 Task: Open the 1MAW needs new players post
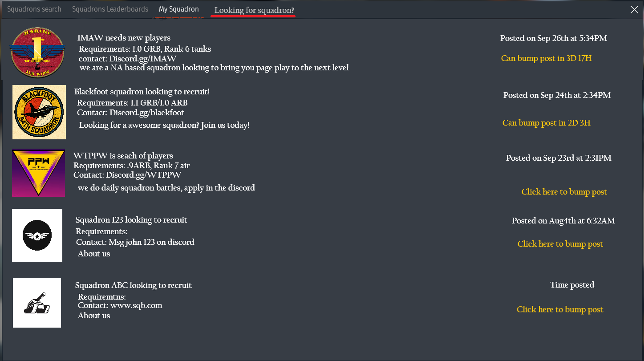pos(124,38)
